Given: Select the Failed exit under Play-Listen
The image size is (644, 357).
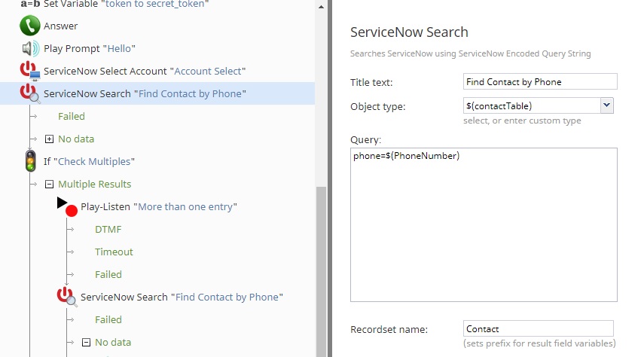Looking at the screenshot, I should (x=108, y=274).
